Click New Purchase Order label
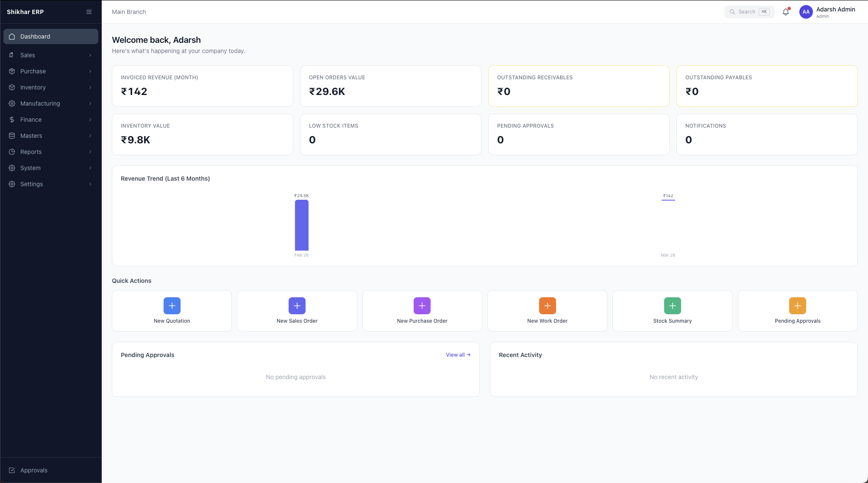The image size is (868, 483). [422, 321]
